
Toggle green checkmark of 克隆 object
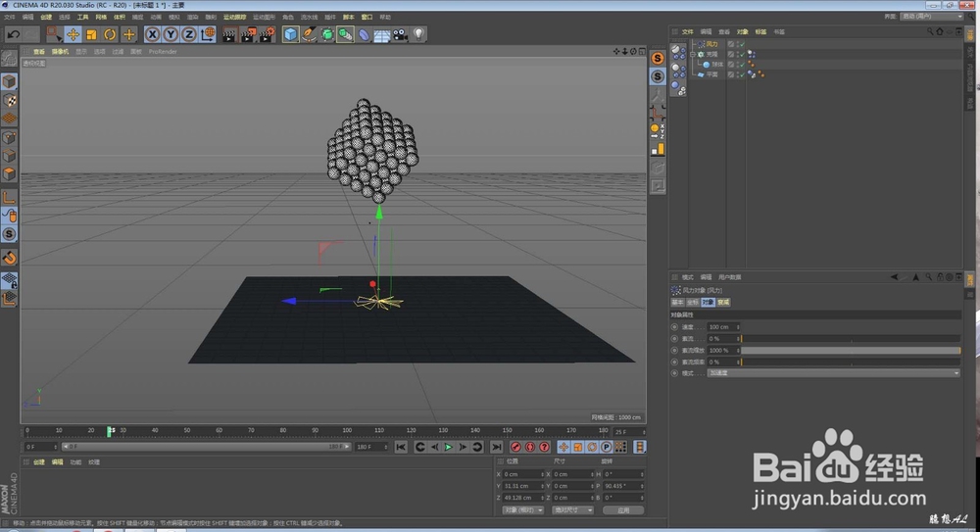click(x=741, y=55)
